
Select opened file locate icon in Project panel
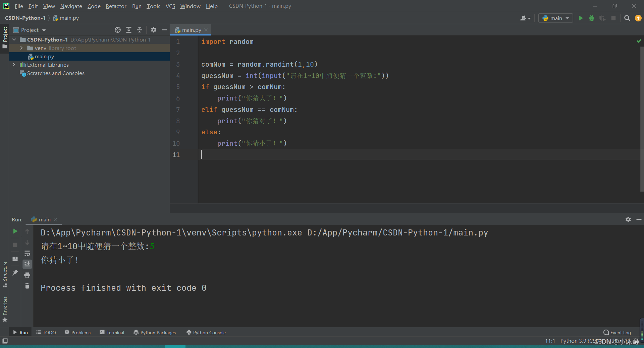pyautogui.click(x=118, y=30)
